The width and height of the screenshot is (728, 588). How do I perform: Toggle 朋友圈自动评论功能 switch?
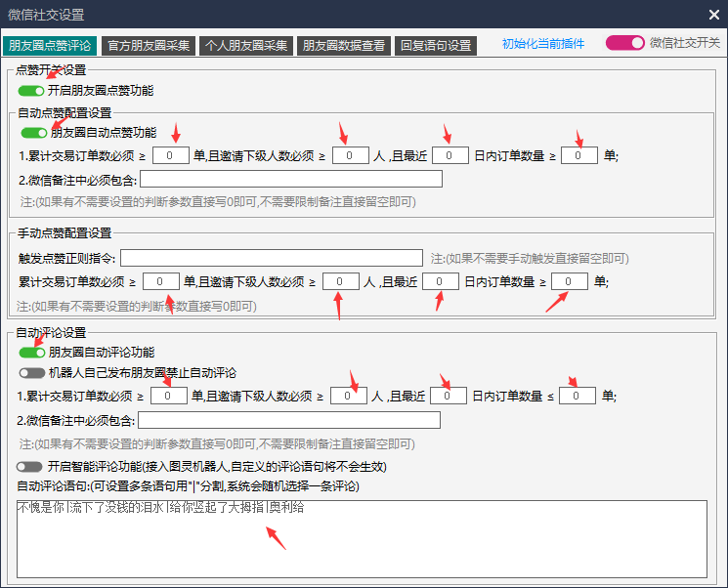(x=31, y=353)
